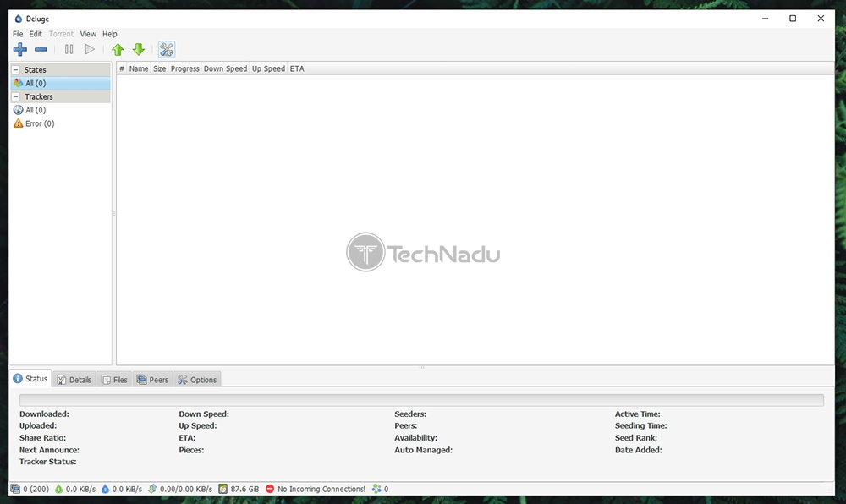Sort torrents by Up Speed column
The image size is (846, 504).
[268, 69]
